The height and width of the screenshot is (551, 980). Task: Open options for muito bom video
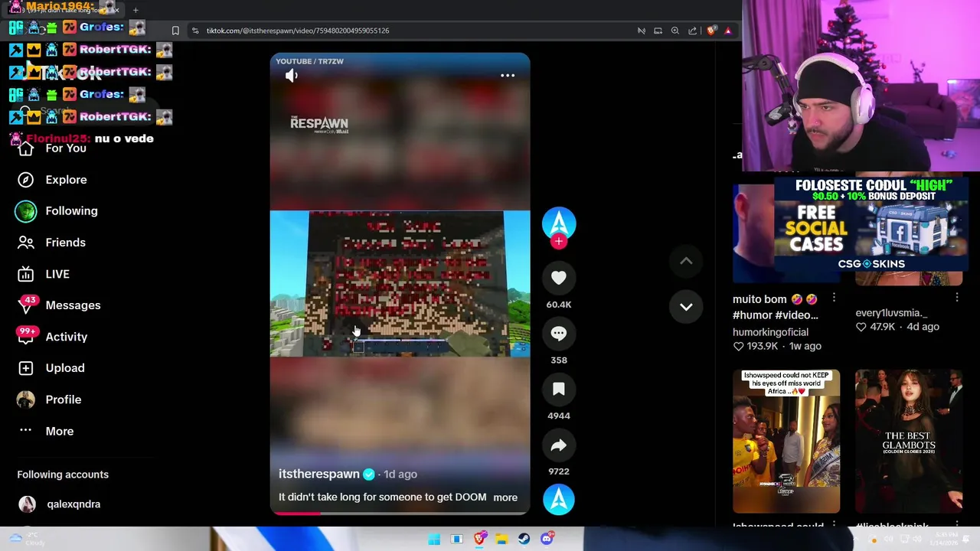pos(834,298)
